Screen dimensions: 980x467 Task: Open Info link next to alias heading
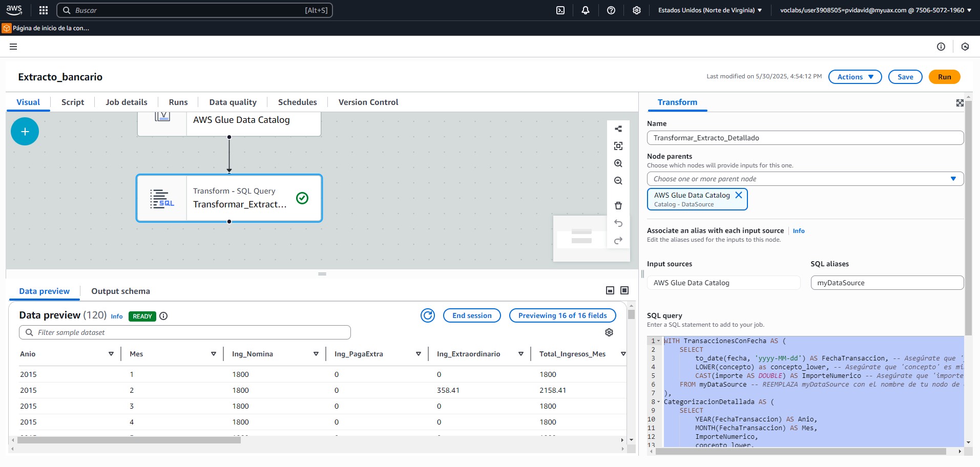pos(799,231)
